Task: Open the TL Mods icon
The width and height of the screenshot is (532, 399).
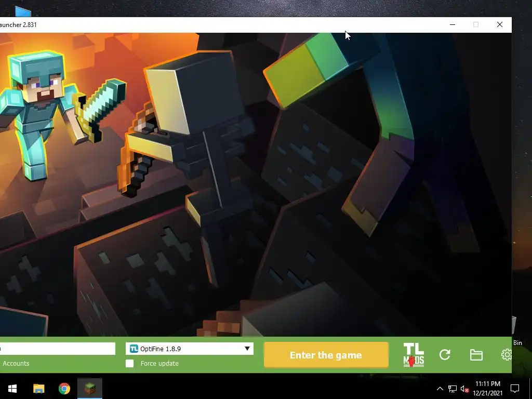Action: tap(414, 355)
